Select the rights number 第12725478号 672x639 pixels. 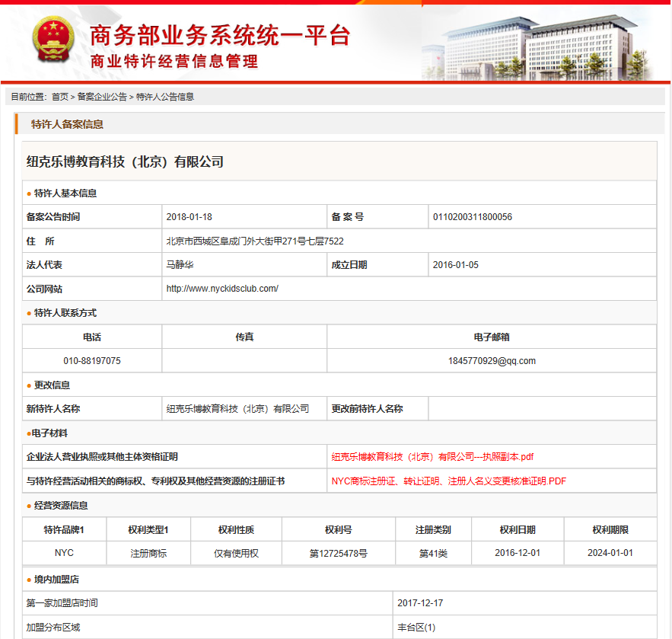[339, 553]
